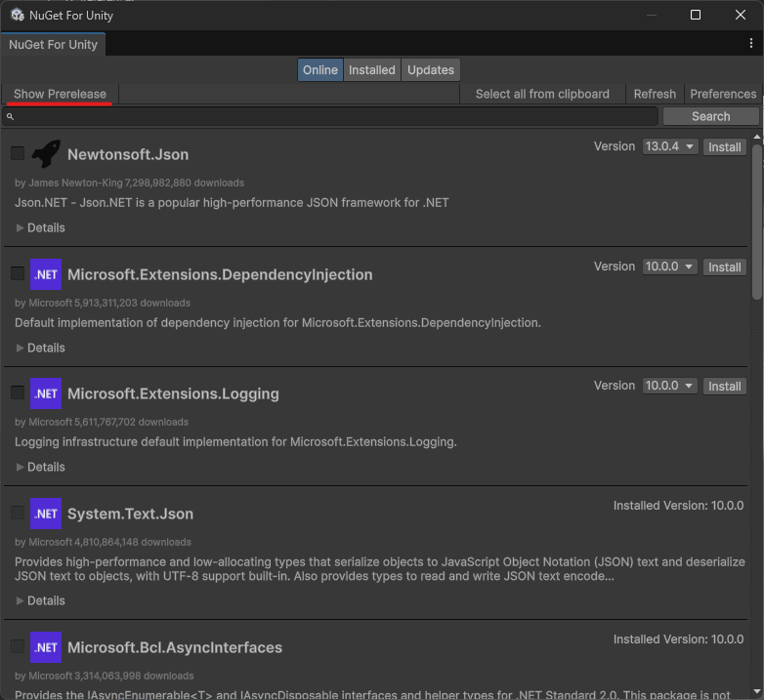
Task: Click the Json.NET description text
Action: click(x=232, y=202)
